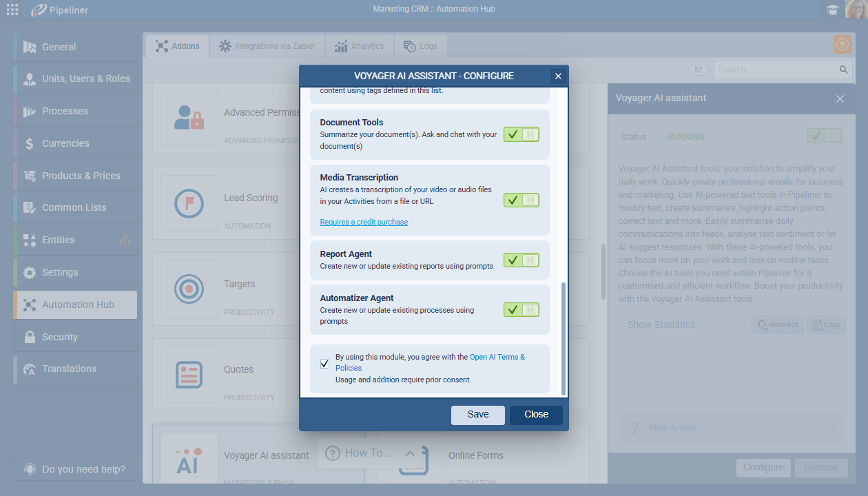This screenshot has height=496, width=868.
Task: Toggle the Document Tools switch
Action: 521,134
